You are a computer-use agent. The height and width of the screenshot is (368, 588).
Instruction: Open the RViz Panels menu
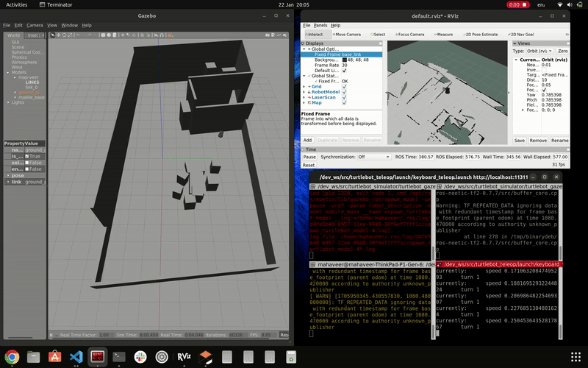[x=320, y=25]
